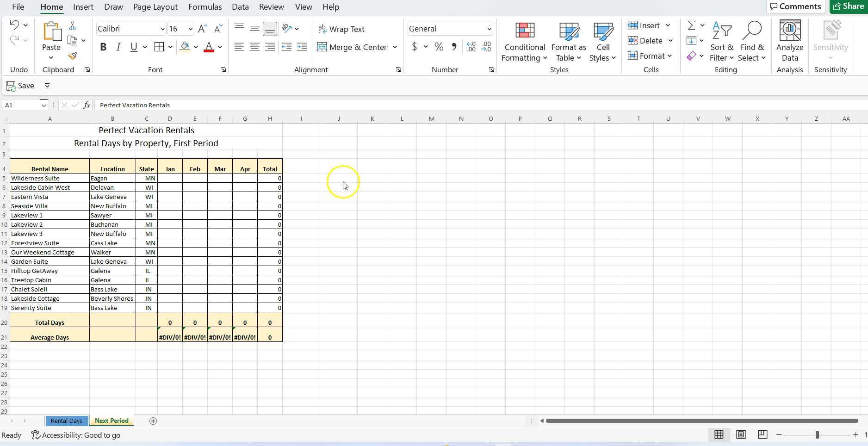Click Analyze Data in the ribbon
Image resolution: width=868 pixels, height=446 pixels.
(x=790, y=42)
